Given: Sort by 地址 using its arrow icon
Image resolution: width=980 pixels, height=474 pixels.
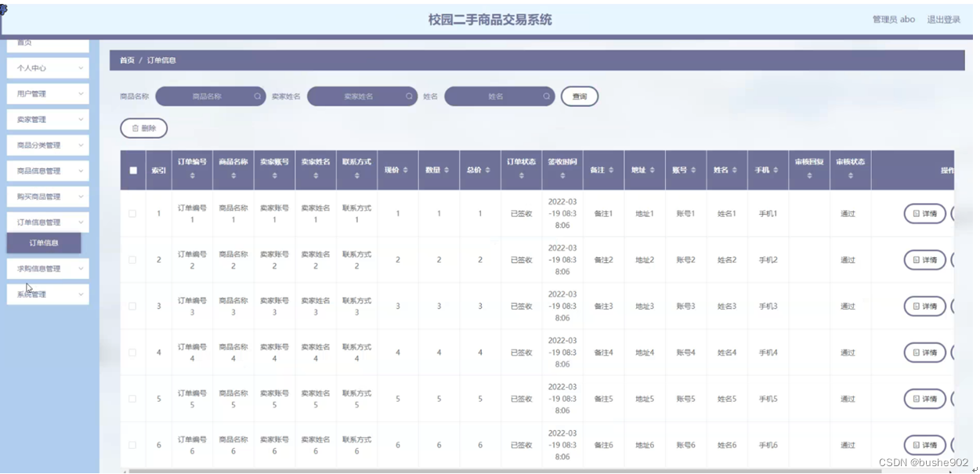Looking at the screenshot, I should point(652,170).
